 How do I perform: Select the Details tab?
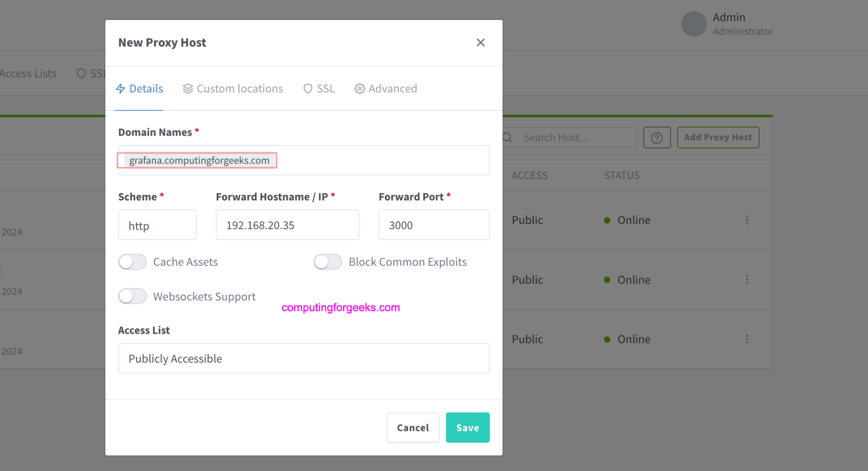coord(140,89)
